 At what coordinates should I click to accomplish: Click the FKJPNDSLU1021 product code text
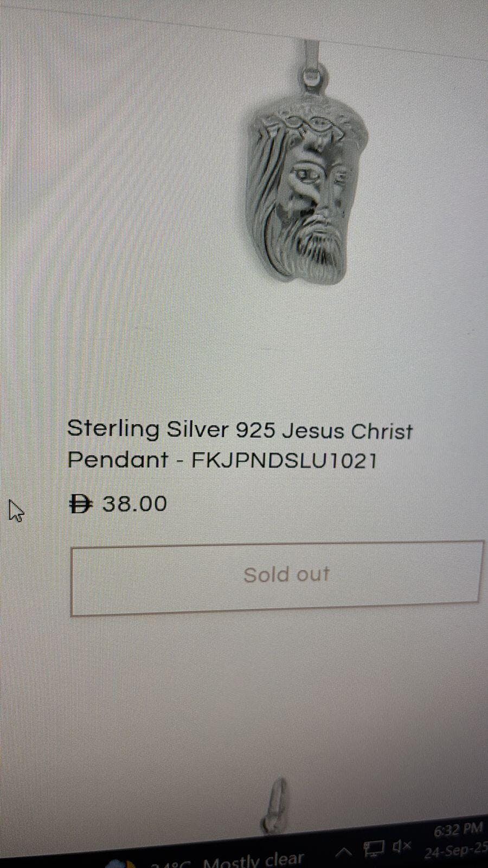(284, 461)
